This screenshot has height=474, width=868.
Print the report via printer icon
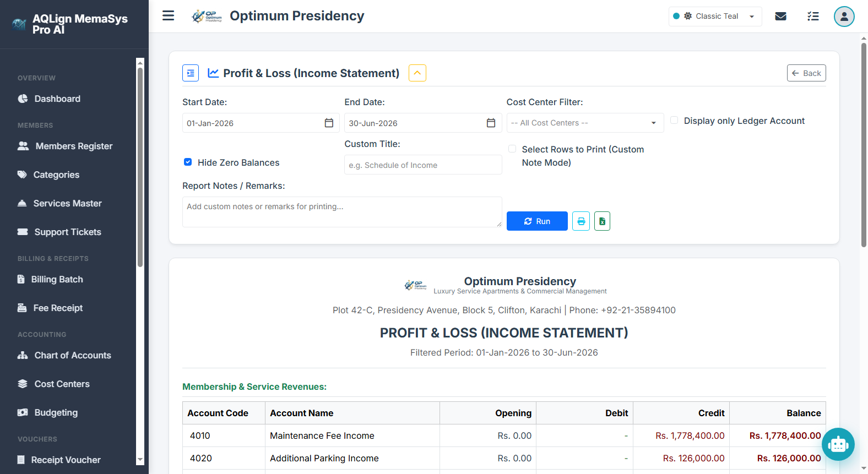click(x=581, y=221)
